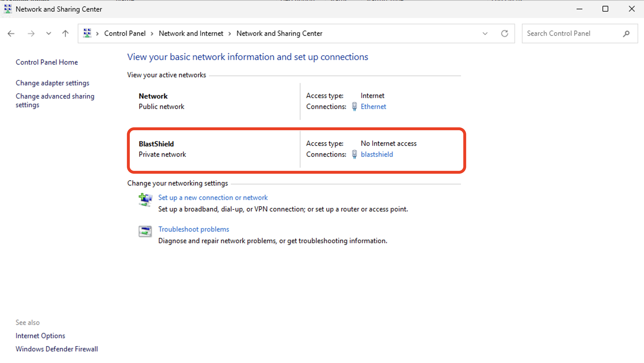Click the Ethernet adapter icon
Viewport: 644px width, 363px height.
click(x=355, y=107)
